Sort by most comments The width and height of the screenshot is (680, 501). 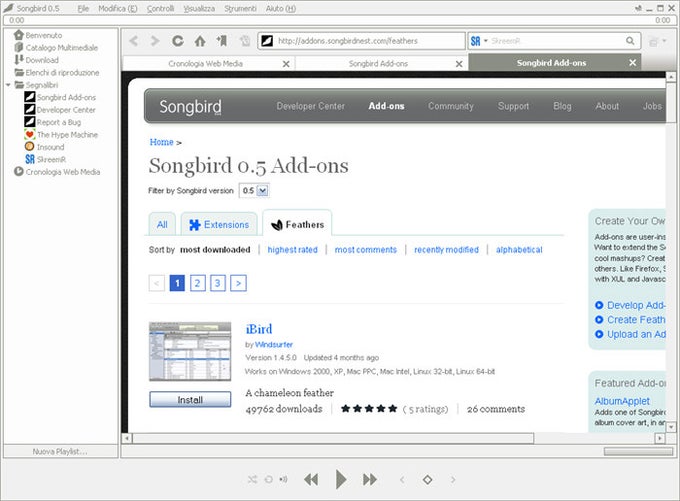click(366, 250)
